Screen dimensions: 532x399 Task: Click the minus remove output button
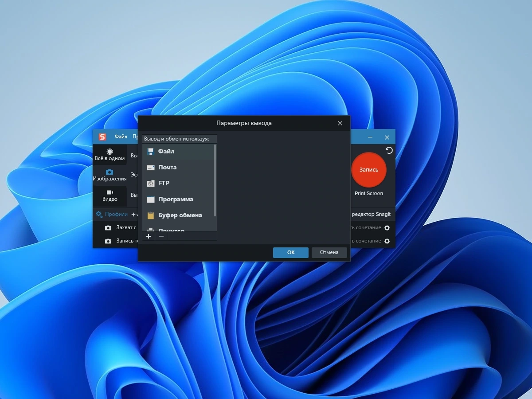(161, 236)
